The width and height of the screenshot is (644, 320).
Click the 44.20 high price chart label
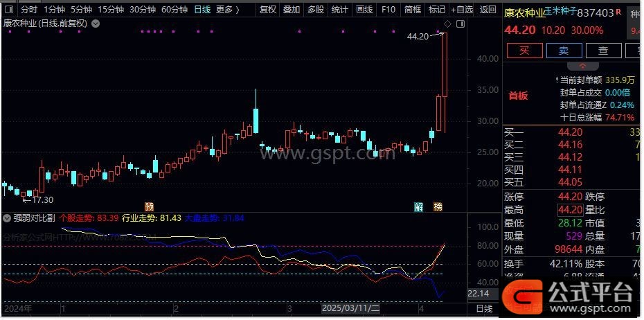pyautogui.click(x=418, y=37)
